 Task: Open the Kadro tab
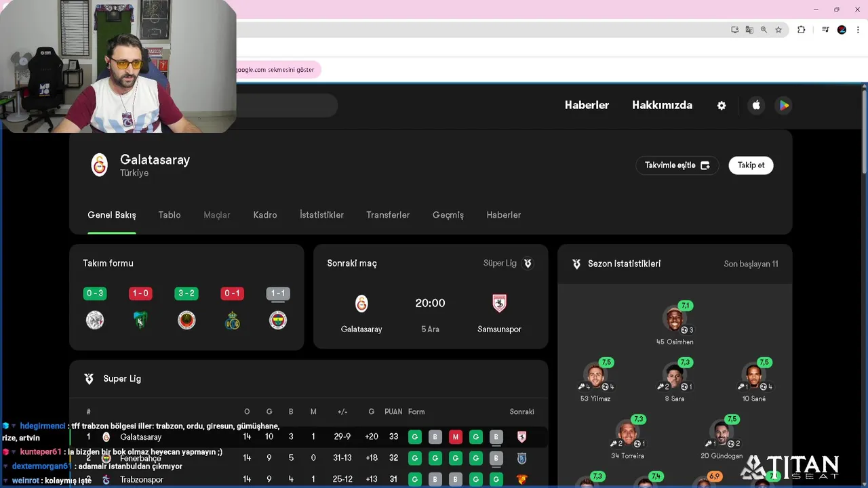coord(265,215)
